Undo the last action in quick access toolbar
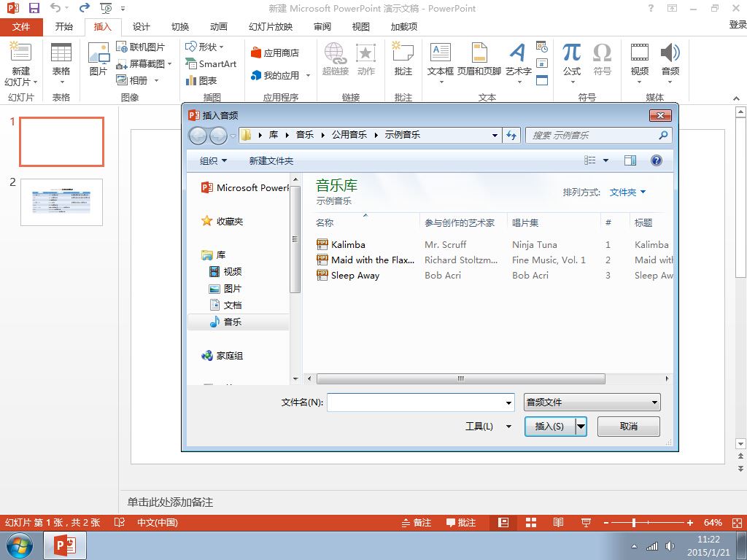Image resolution: width=747 pixels, height=560 pixels. tap(55, 7)
